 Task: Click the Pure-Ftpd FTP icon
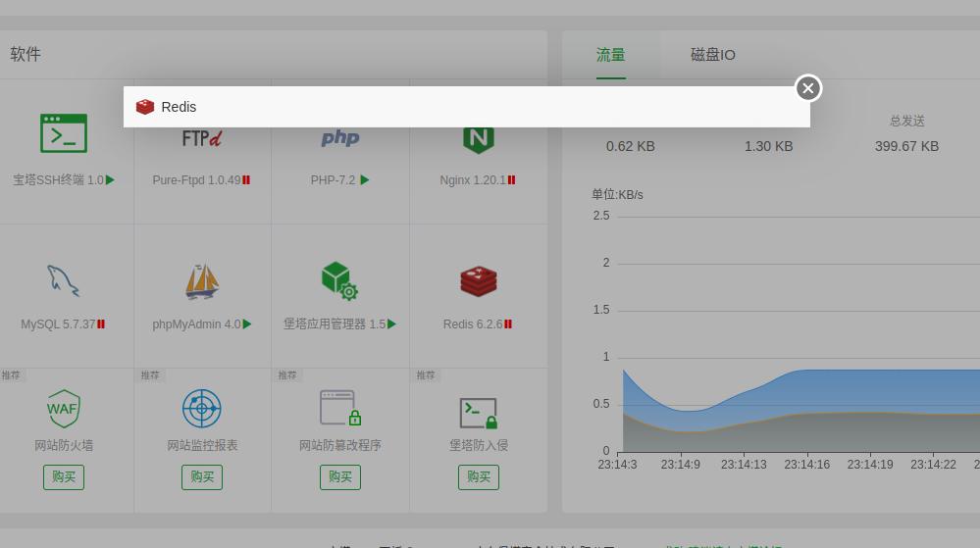click(x=202, y=138)
